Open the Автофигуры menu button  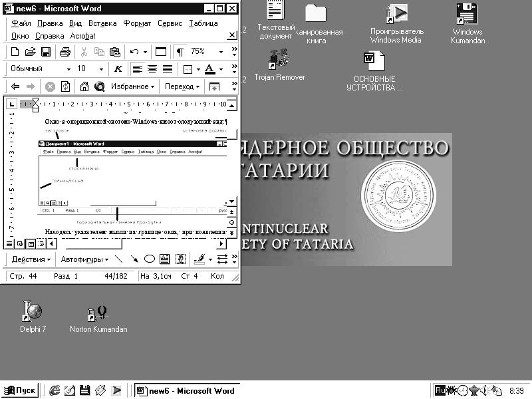(x=84, y=259)
